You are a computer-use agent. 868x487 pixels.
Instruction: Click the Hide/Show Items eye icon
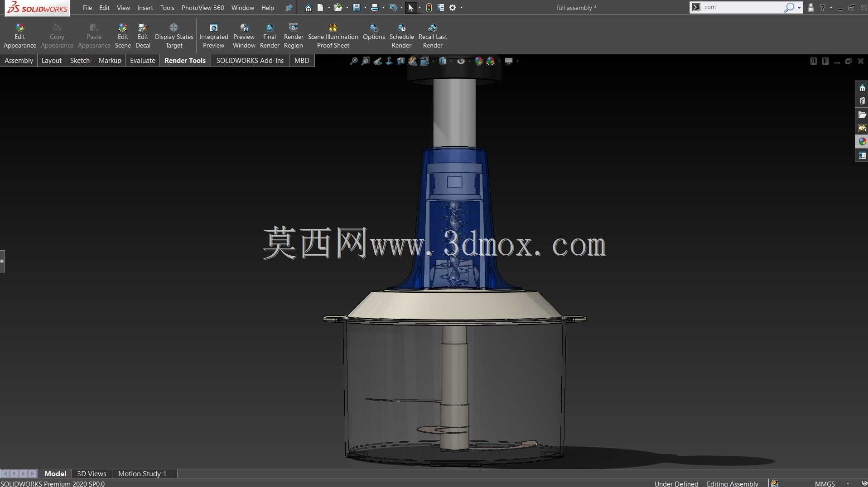coord(461,61)
